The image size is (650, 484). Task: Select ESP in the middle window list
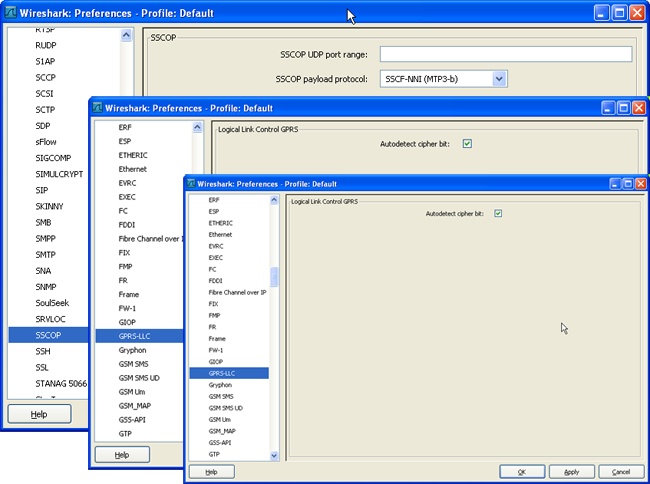click(124, 141)
